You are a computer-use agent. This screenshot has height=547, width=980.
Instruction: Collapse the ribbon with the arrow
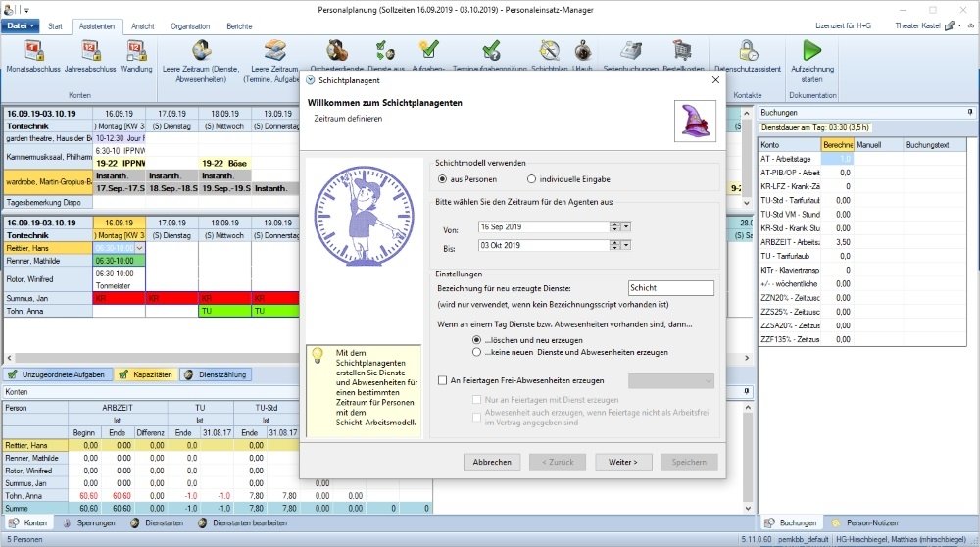coord(970,25)
